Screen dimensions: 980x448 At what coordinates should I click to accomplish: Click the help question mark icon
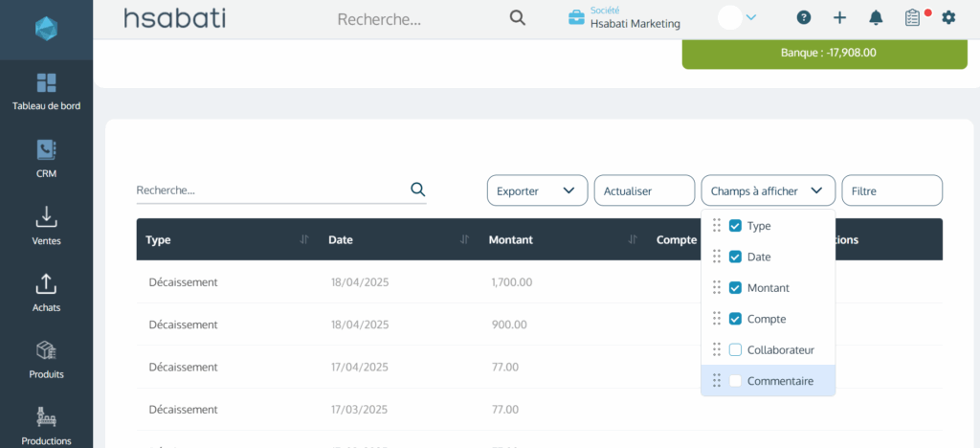click(804, 17)
